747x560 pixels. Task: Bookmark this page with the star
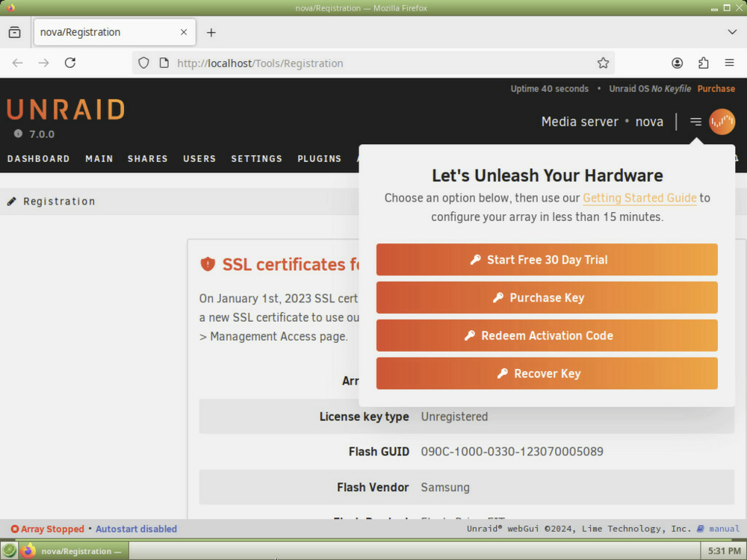coord(603,63)
